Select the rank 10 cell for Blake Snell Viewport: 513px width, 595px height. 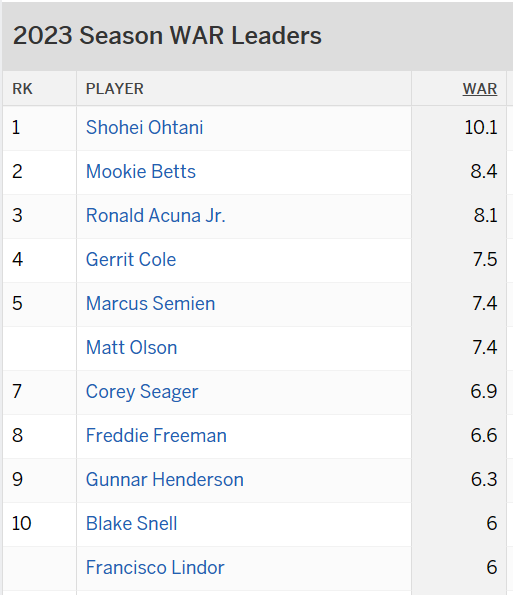[x=21, y=524]
